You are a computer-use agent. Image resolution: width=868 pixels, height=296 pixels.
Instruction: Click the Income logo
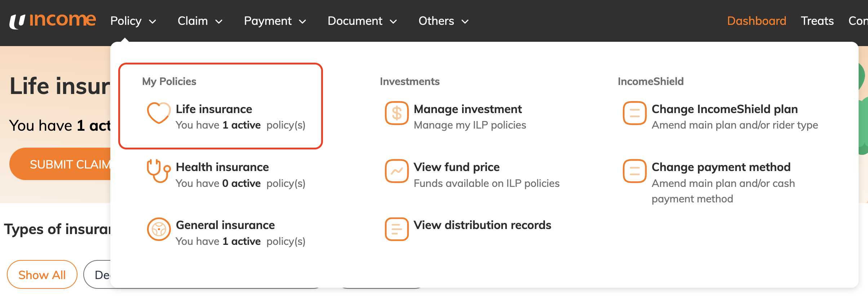point(53,21)
